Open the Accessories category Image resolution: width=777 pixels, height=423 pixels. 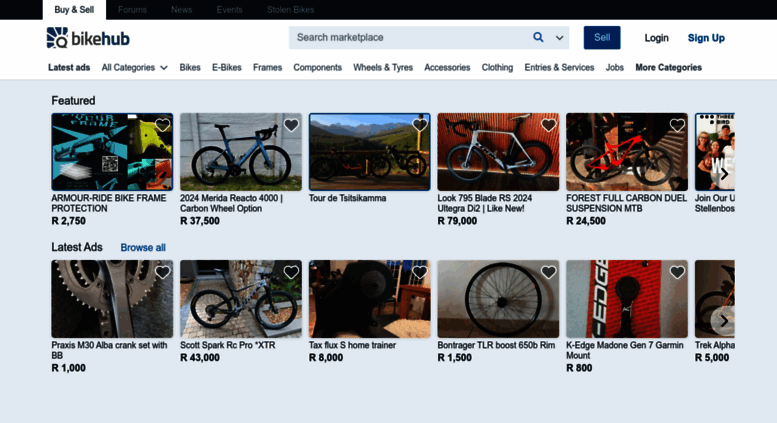447,67
